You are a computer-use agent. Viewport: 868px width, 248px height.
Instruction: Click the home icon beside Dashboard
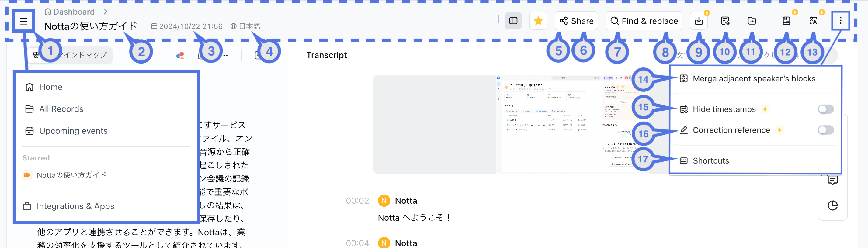pos(48,12)
